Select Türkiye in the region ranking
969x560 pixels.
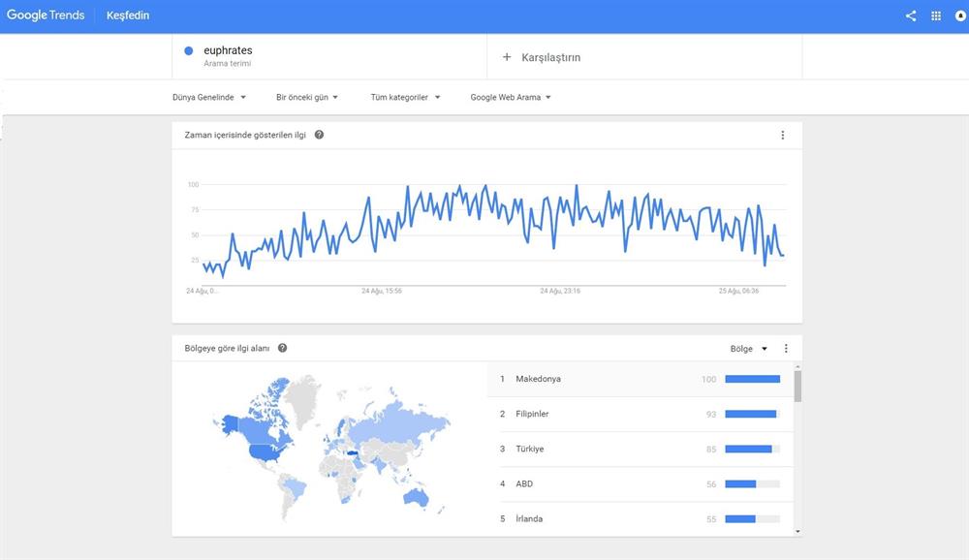click(x=529, y=449)
